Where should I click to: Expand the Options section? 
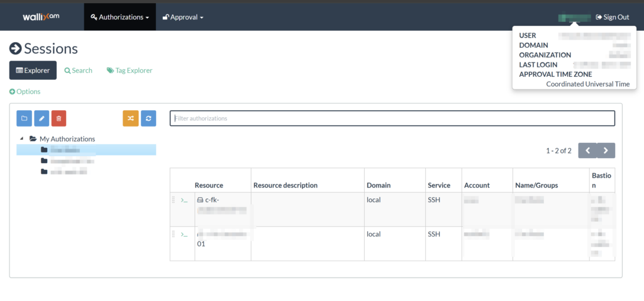tap(25, 91)
